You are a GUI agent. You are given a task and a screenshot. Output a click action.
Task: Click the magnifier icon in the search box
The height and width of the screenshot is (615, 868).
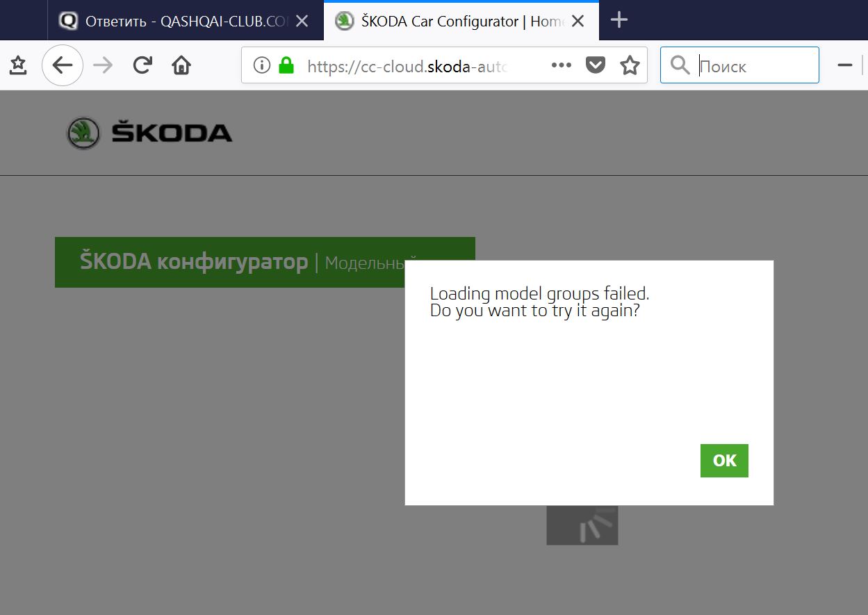(680, 65)
